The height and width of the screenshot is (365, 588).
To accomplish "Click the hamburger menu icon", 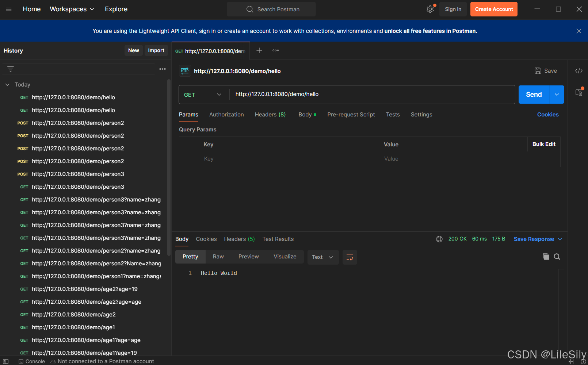I will click(x=9, y=9).
